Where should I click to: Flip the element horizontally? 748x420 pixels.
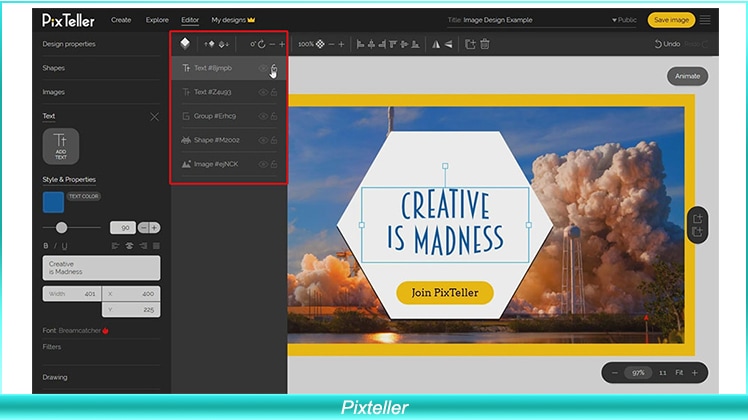(x=436, y=44)
